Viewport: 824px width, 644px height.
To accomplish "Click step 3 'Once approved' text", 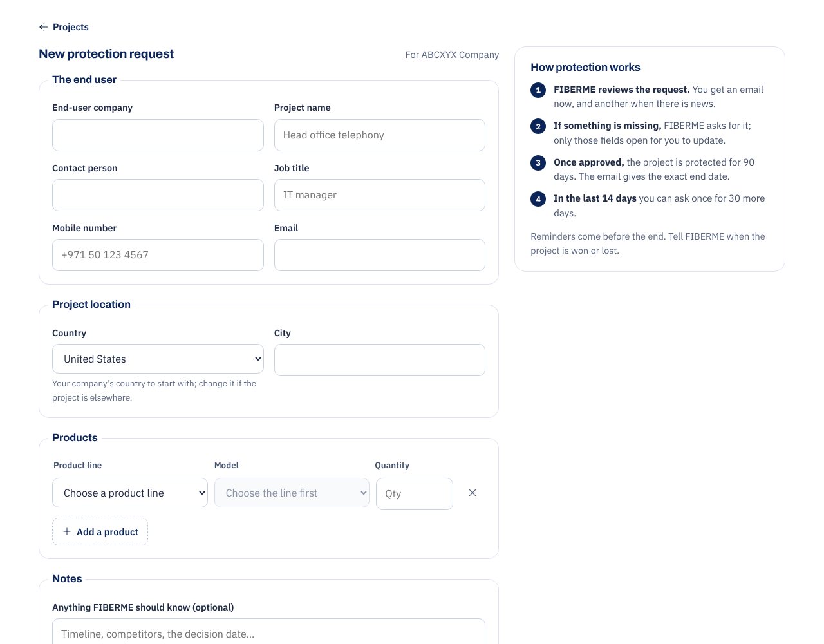I will coord(654,169).
